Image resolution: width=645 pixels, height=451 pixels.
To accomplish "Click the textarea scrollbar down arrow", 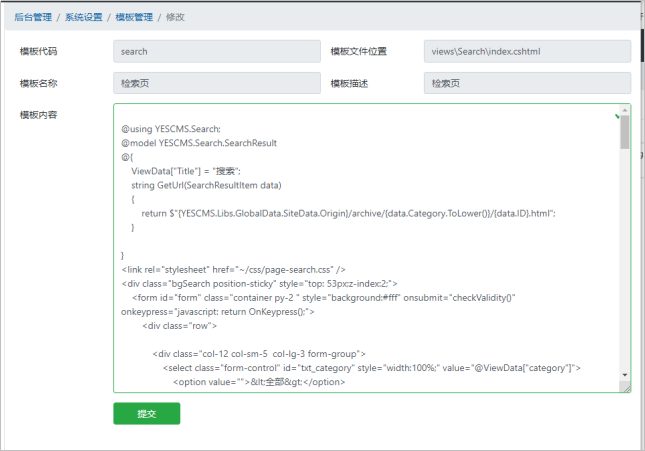I will (x=625, y=375).
